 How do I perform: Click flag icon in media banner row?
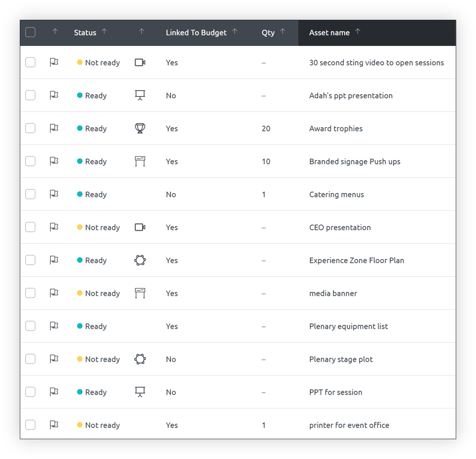[x=54, y=293]
